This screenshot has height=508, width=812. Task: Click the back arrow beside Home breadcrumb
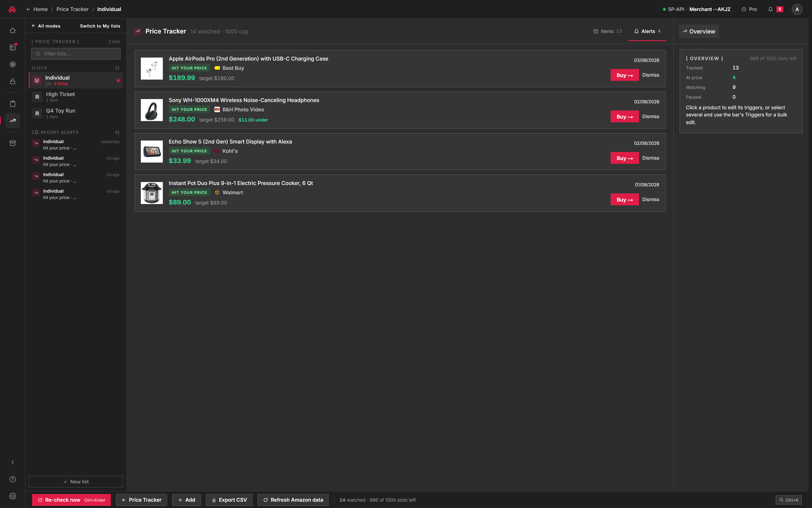click(28, 9)
